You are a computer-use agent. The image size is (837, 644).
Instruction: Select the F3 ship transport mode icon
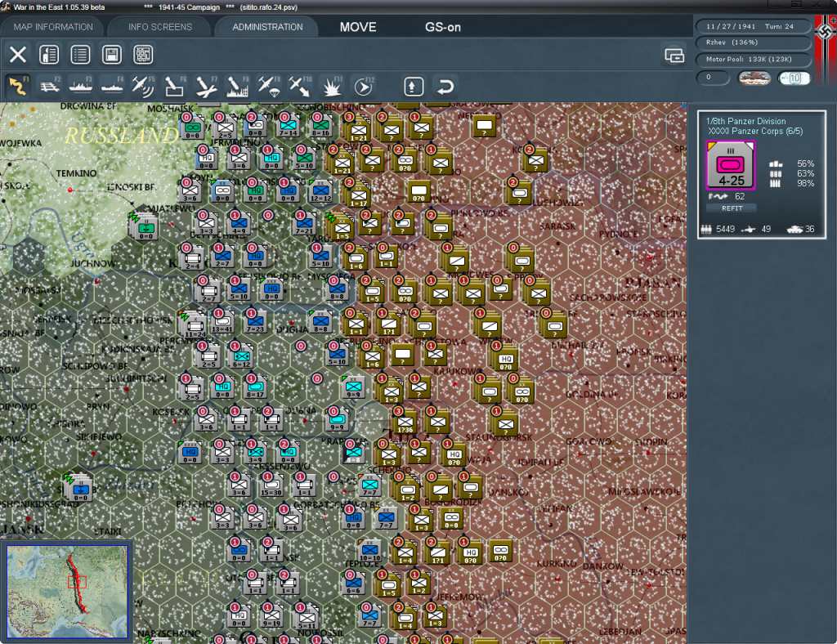(x=81, y=86)
